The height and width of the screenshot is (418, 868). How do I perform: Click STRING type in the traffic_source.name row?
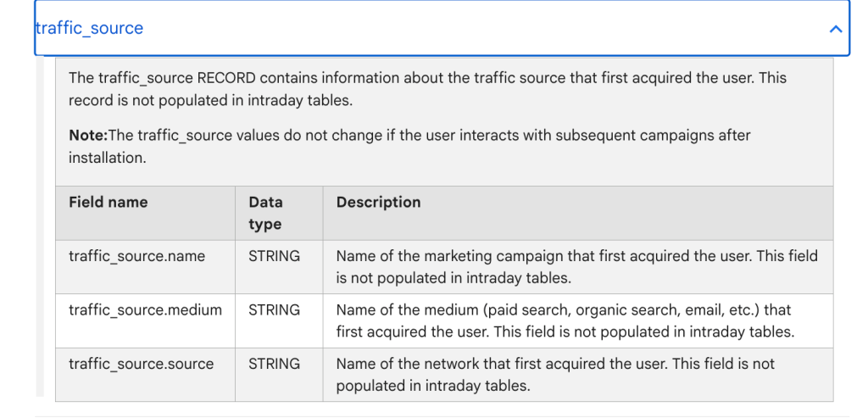[274, 256]
